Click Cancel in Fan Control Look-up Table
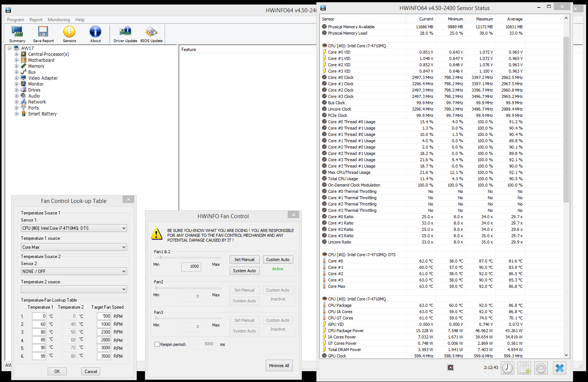This screenshot has height=382, width=588. tap(91, 371)
